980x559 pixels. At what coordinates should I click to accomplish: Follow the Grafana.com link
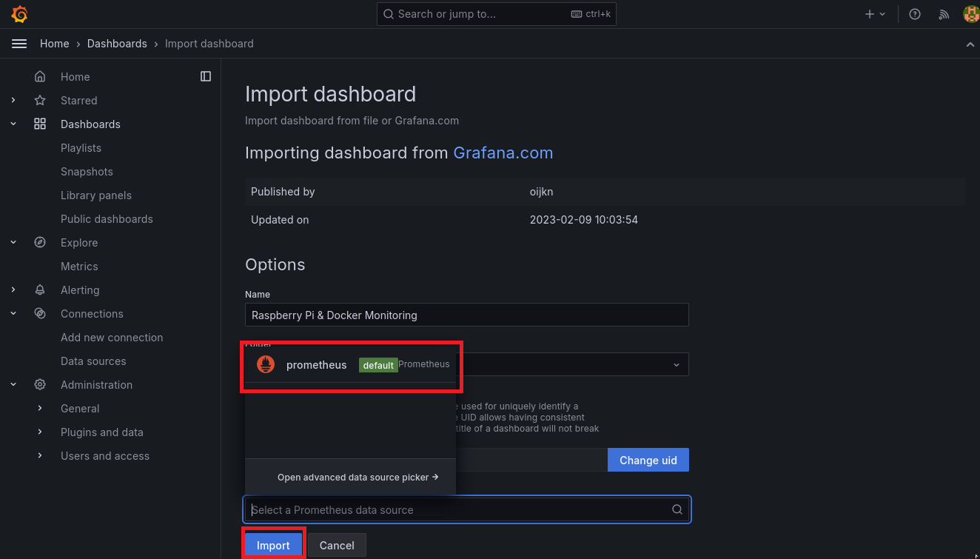[503, 153]
